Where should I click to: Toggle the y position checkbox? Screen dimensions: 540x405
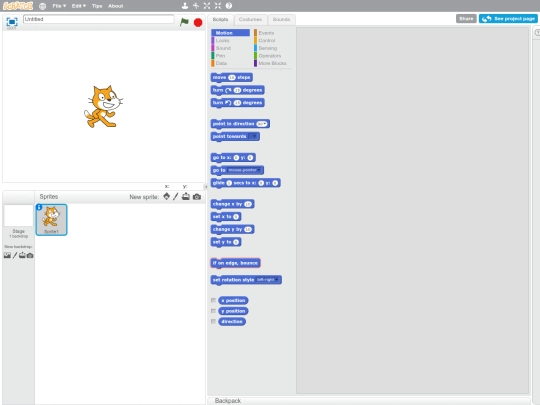tap(213, 311)
